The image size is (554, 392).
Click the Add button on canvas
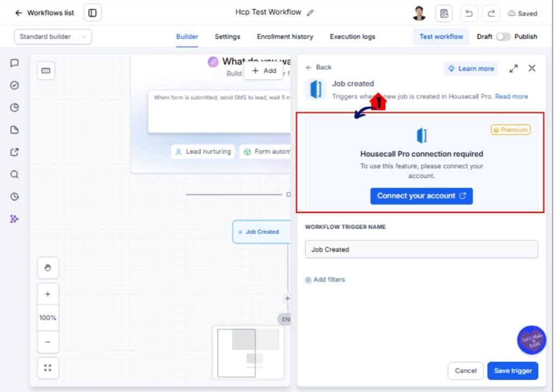click(x=263, y=71)
